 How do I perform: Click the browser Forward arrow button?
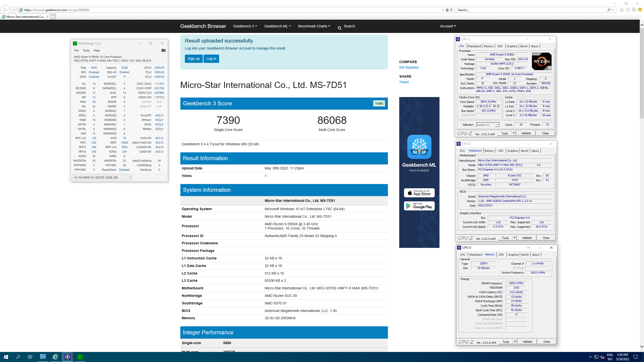pos(14,10)
